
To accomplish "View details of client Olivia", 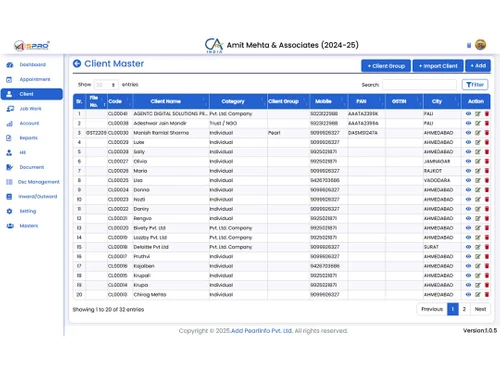I will [468, 161].
